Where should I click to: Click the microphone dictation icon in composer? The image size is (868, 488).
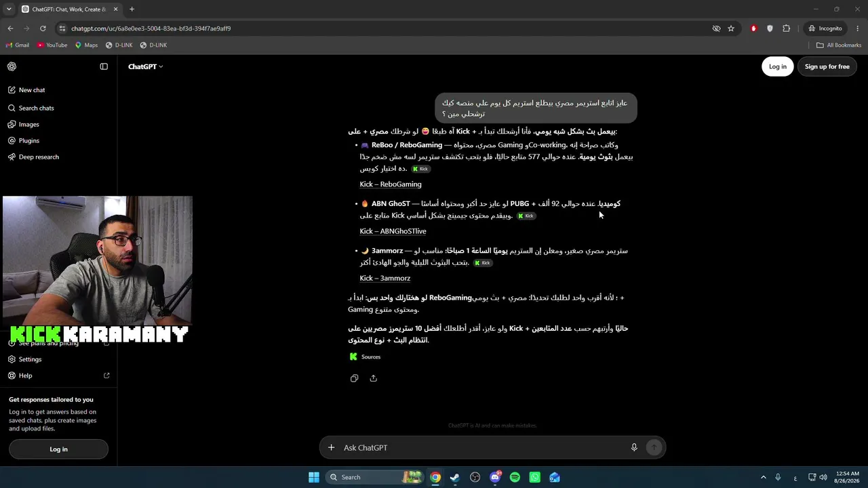coord(634,447)
